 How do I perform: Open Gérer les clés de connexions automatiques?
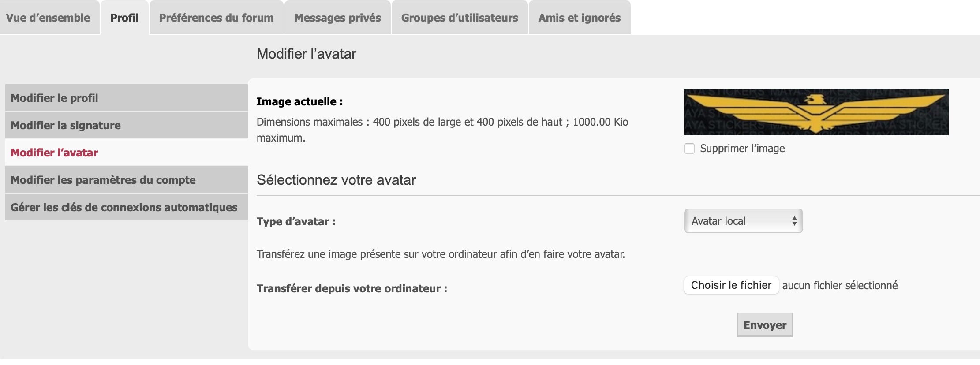(124, 207)
